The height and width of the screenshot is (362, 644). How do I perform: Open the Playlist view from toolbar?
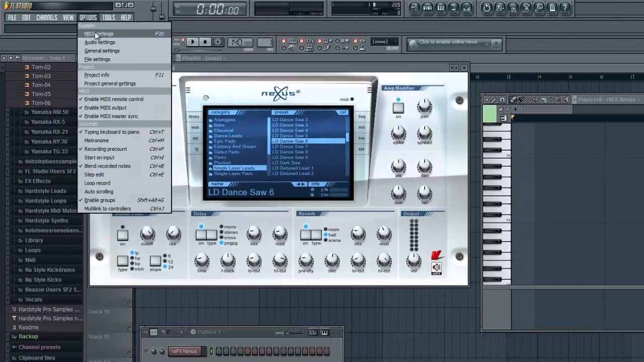pyautogui.click(x=415, y=8)
